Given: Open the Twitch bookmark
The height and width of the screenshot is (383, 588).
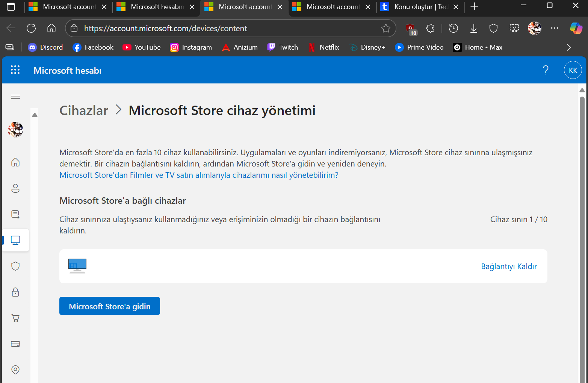Looking at the screenshot, I should click(x=283, y=47).
